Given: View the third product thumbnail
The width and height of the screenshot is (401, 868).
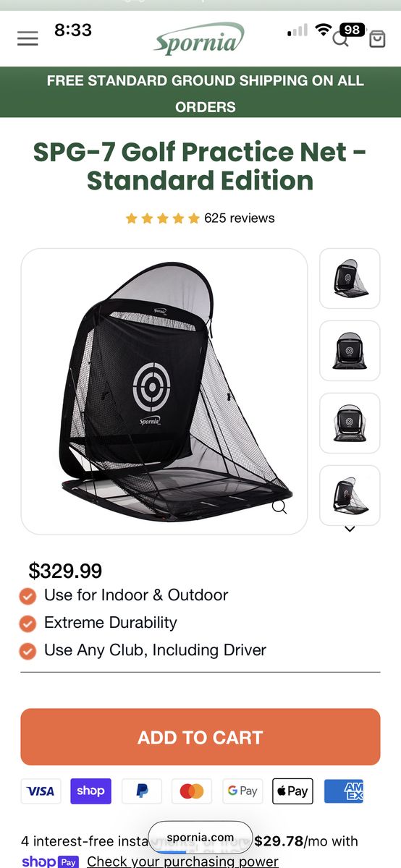Looking at the screenshot, I should (x=350, y=423).
